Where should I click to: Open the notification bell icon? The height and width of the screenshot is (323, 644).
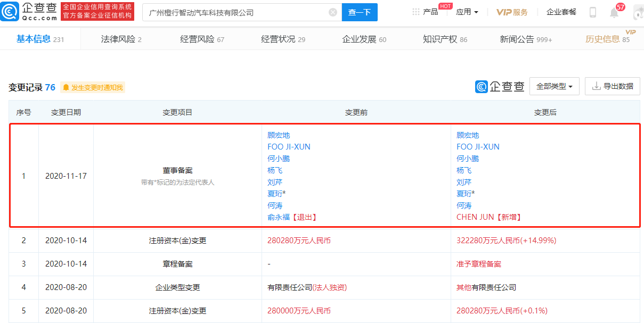pyautogui.click(x=614, y=13)
